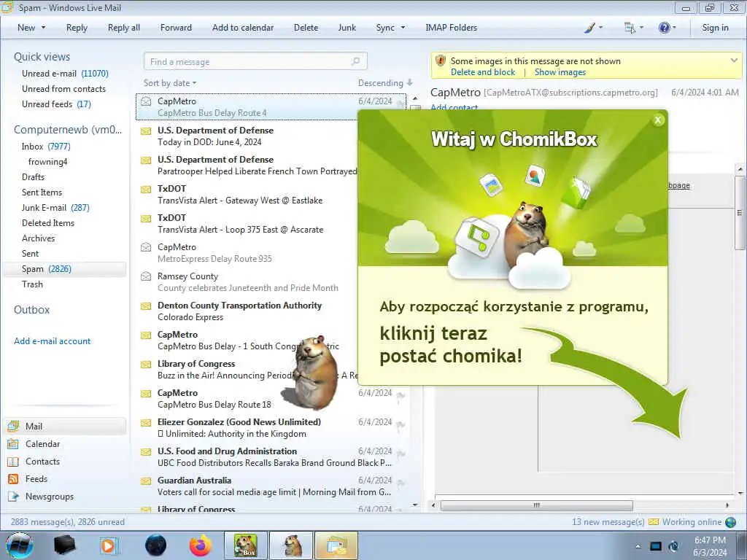Switch to the Mail view
Viewport: 747px width, 560px height.
click(65, 426)
